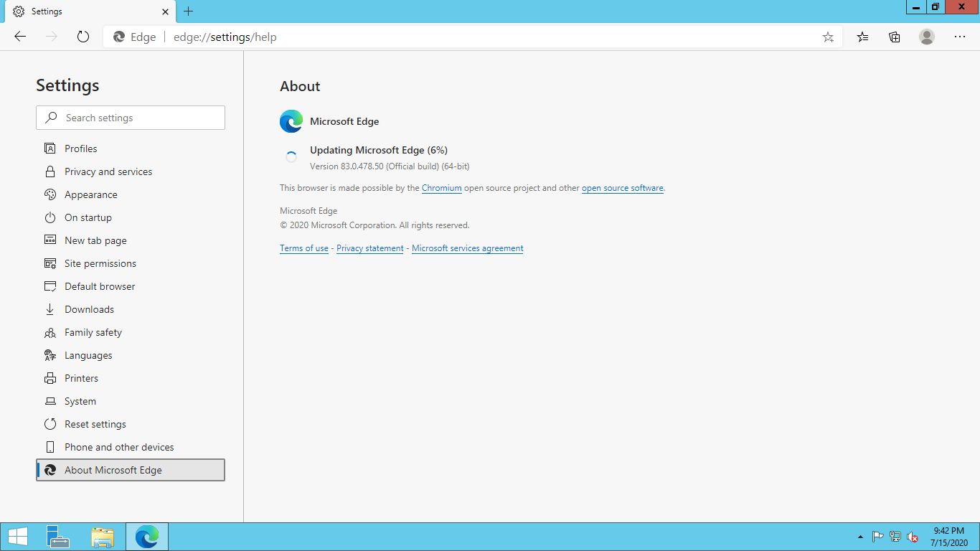980x551 pixels.
Task: Open Family safety settings
Action: point(131,332)
